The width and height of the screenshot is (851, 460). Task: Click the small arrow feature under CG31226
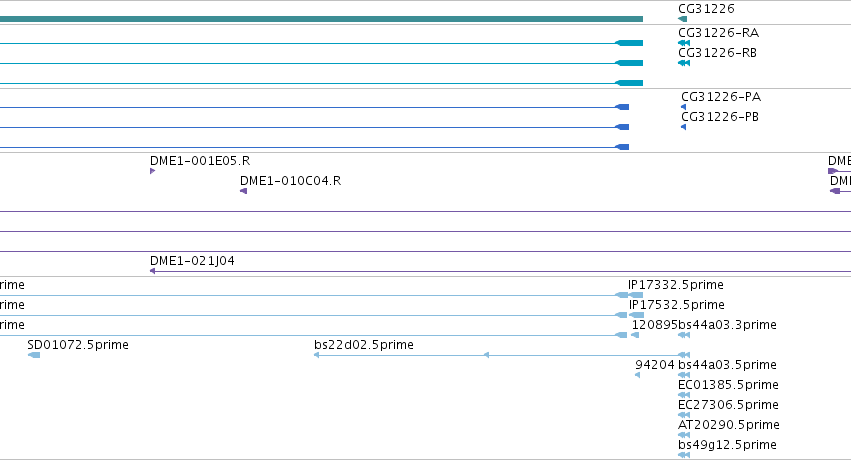point(683,19)
